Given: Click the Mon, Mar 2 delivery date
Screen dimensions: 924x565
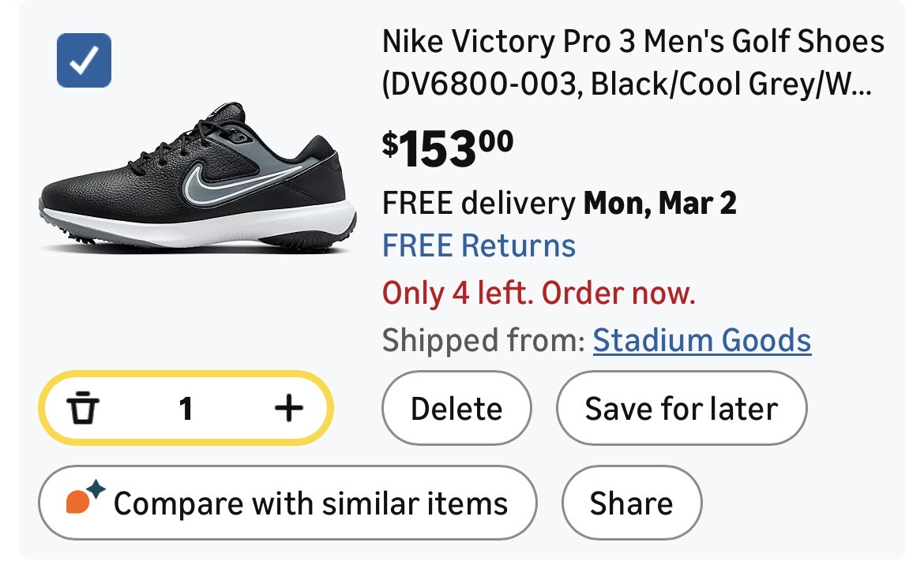Looking at the screenshot, I should point(659,204).
